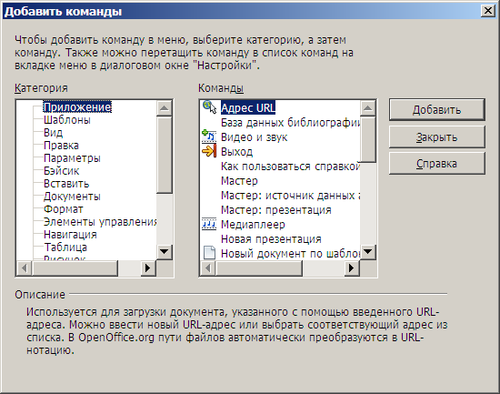Viewport: 500px width, 394px height.
Task: Click category list scroll up arrow
Action: point(164,108)
